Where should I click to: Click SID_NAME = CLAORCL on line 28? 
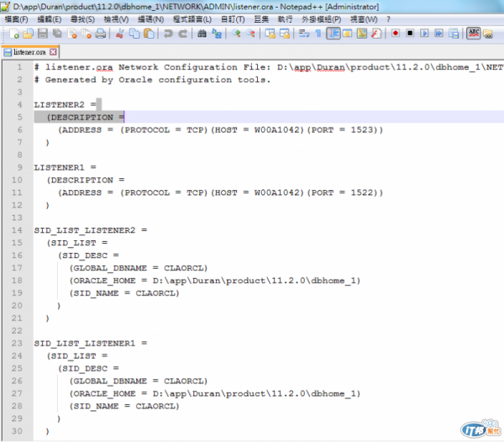click(124, 406)
